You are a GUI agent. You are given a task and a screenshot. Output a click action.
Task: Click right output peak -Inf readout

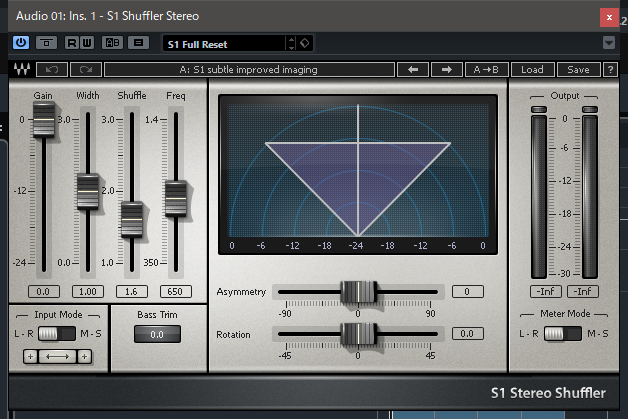point(583,291)
